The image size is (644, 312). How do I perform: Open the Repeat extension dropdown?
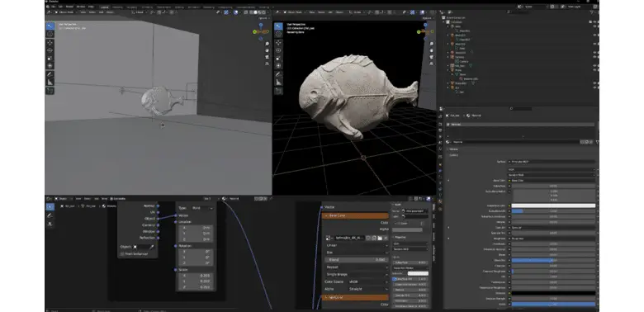tap(357, 267)
